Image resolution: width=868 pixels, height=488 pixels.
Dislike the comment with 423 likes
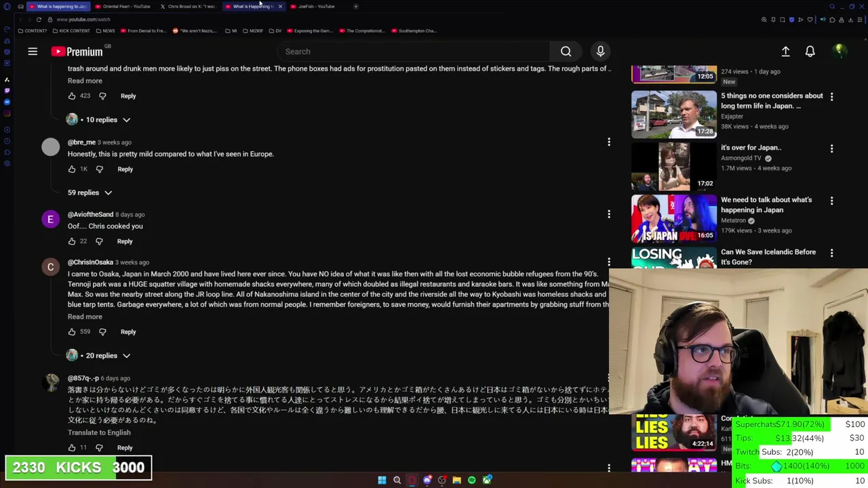point(102,96)
